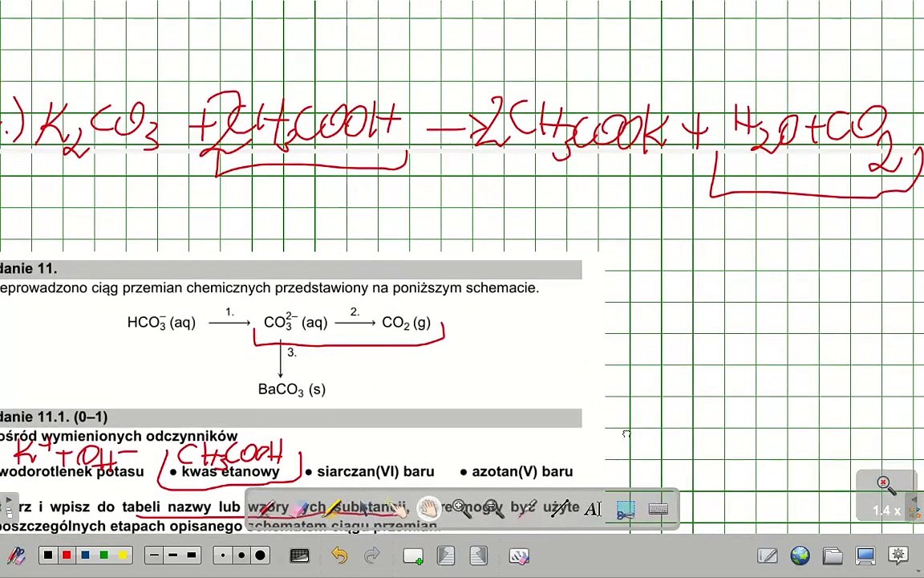Pick the arrow Selector tool
The image size is (924, 578).
coord(364,508)
